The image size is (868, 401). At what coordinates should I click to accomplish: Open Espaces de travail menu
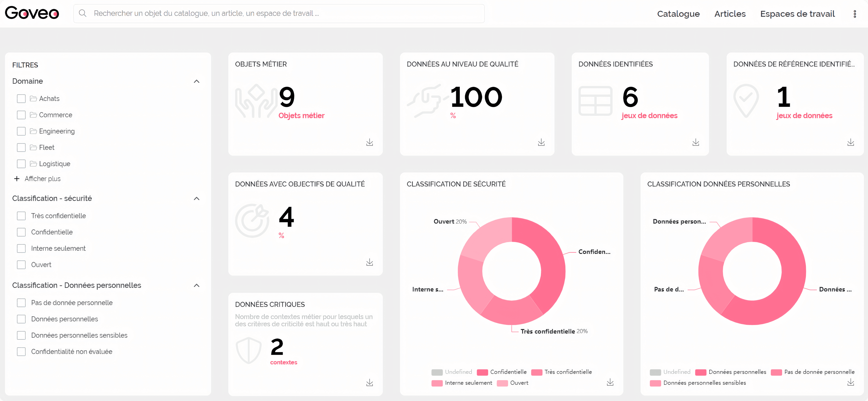797,14
